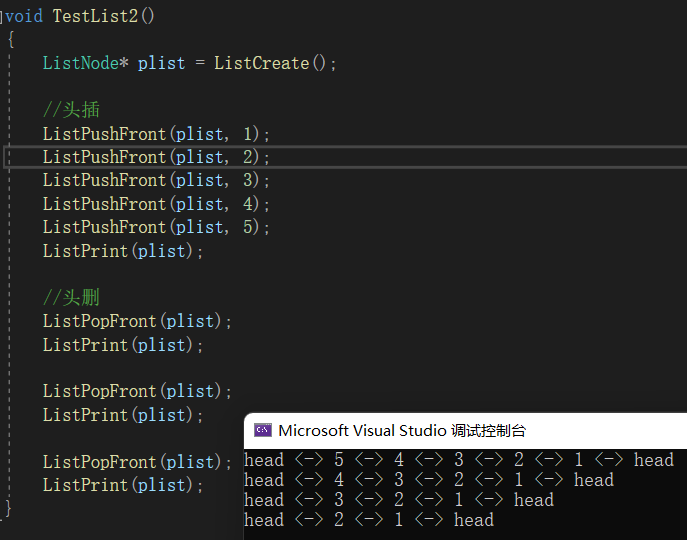Click the //头插 comment line
This screenshot has height=540, width=687.
71,110
